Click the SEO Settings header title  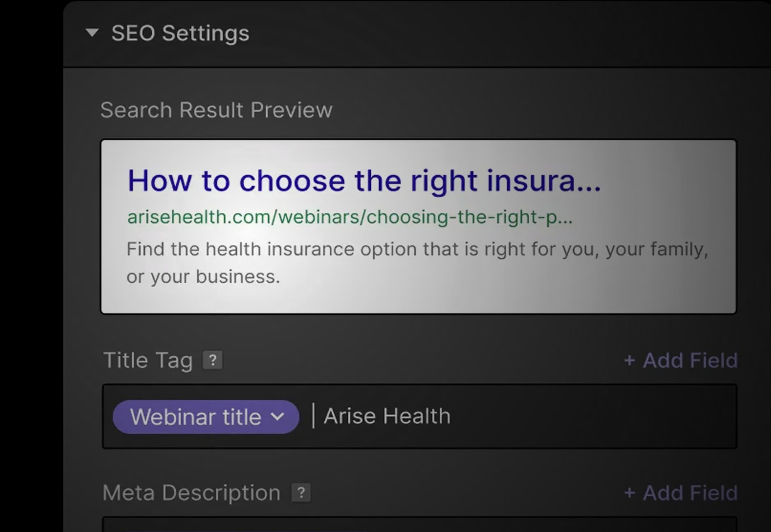click(x=180, y=33)
